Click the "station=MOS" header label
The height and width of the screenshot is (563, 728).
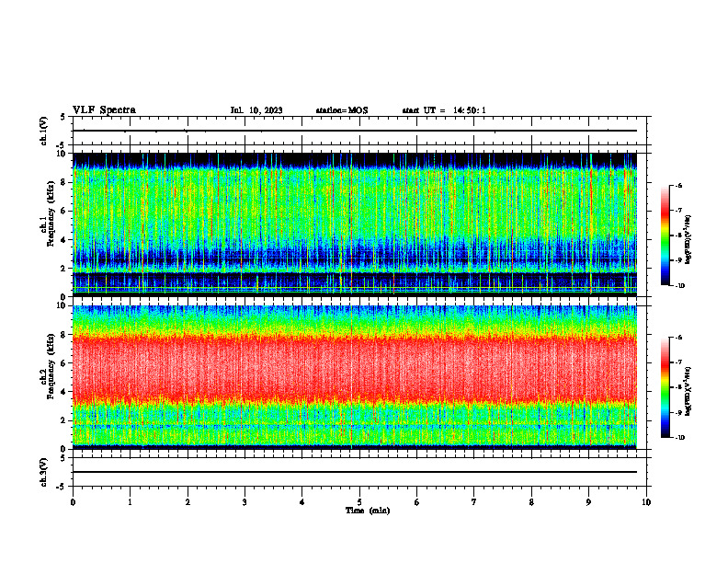(342, 110)
